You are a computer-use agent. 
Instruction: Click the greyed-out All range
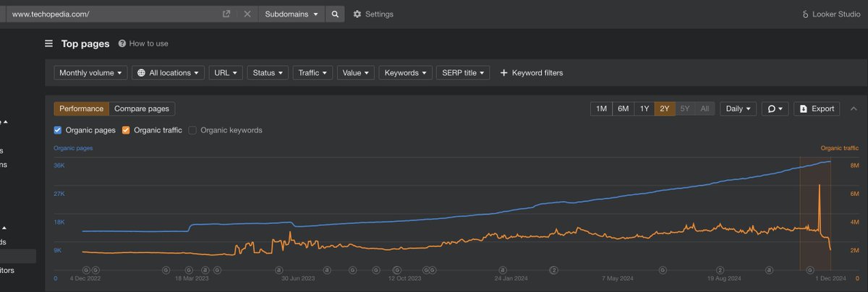point(705,108)
